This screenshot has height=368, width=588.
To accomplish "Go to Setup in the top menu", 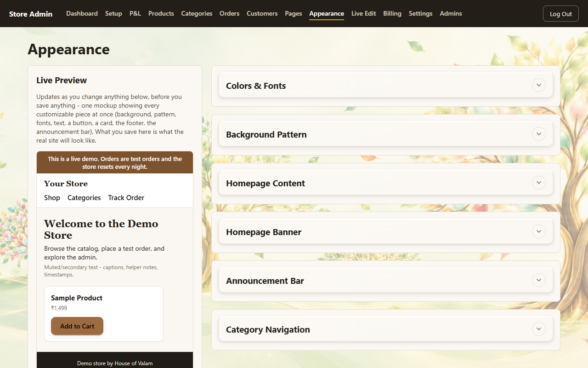I will click(113, 13).
